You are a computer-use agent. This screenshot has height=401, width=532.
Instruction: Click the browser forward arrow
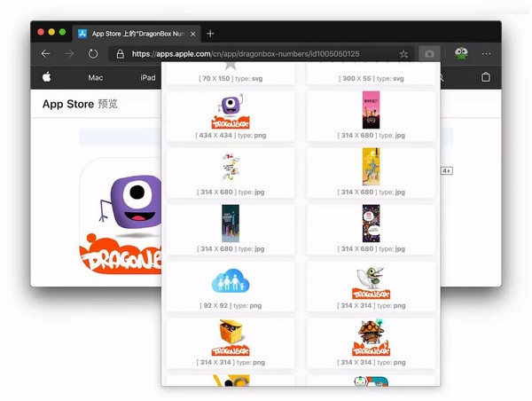coord(69,53)
